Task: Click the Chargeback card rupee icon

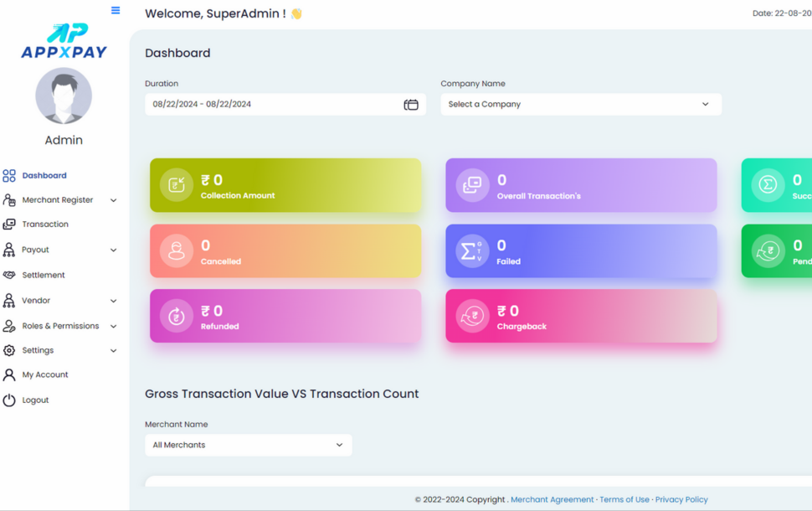Action: pos(472,317)
